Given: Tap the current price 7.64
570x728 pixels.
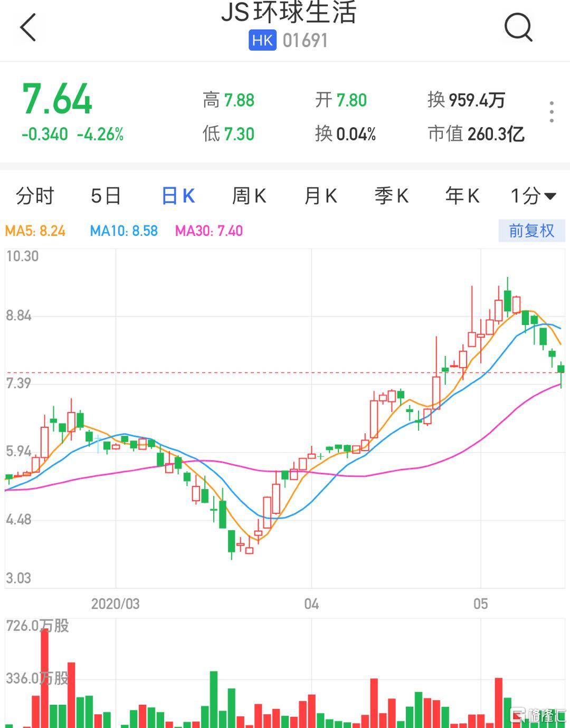Looking at the screenshot, I should (x=57, y=99).
